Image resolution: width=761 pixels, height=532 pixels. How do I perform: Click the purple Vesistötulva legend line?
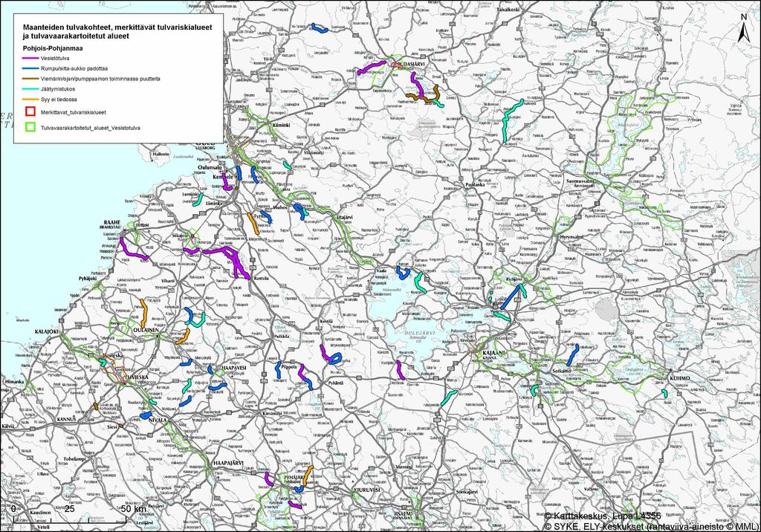click(x=30, y=58)
